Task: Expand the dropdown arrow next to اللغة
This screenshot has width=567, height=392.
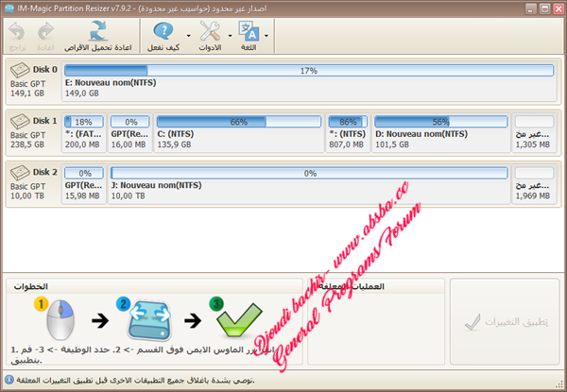Action: pos(266,36)
